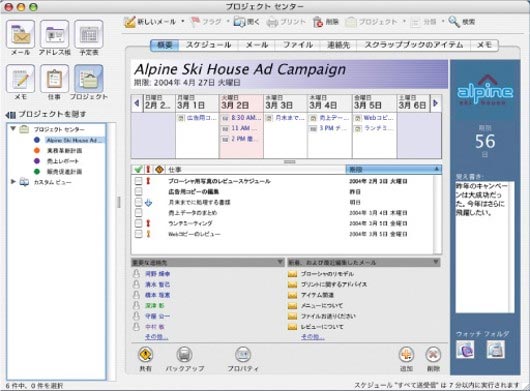The width and height of the screenshot is (530, 391).
Task: Expand the カスタム ビュー tree node
Action: pos(13,182)
